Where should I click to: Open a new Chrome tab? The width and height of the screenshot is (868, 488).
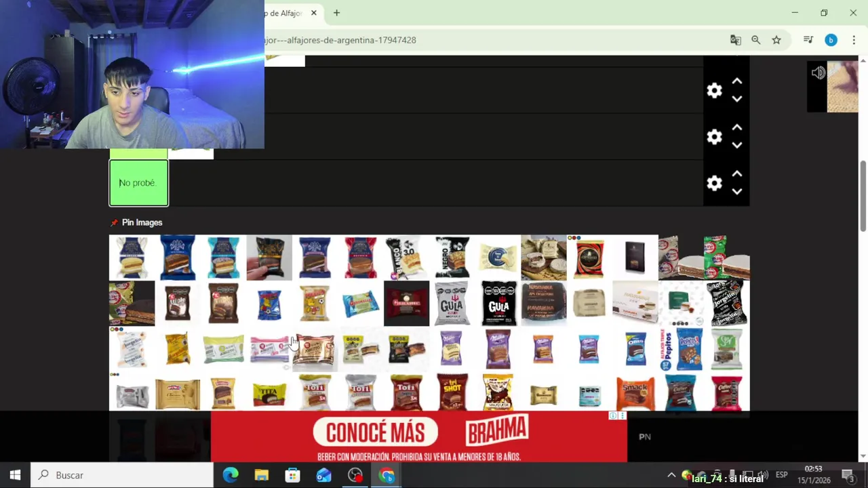pos(336,13)
